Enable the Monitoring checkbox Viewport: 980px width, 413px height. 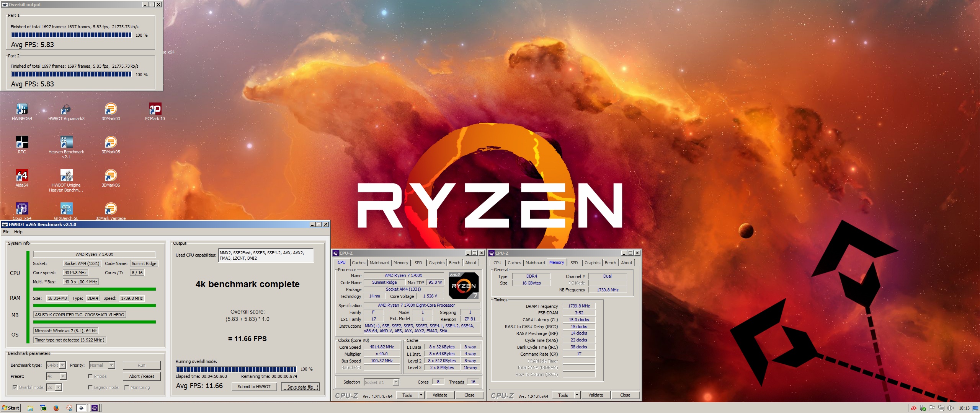127,387
